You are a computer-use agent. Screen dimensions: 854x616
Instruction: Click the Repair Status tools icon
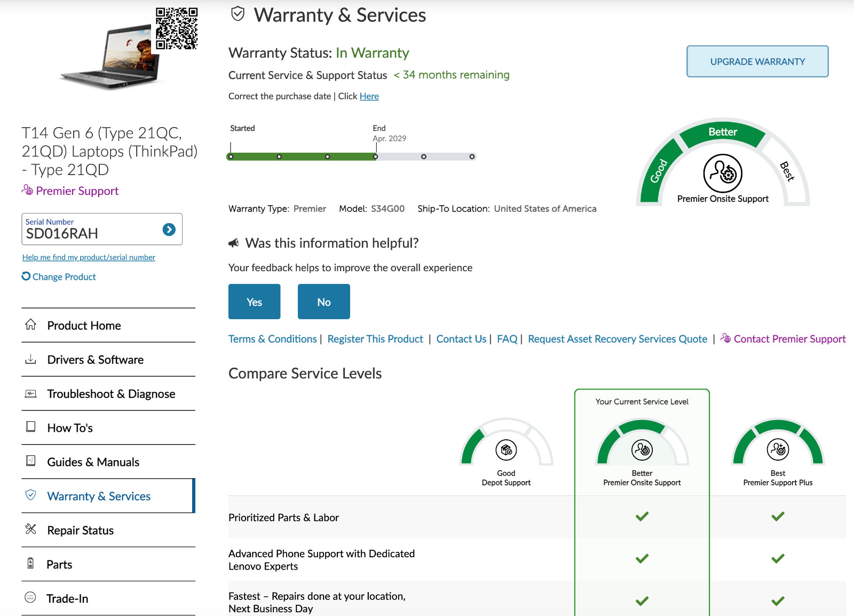[x=31, y=529]
